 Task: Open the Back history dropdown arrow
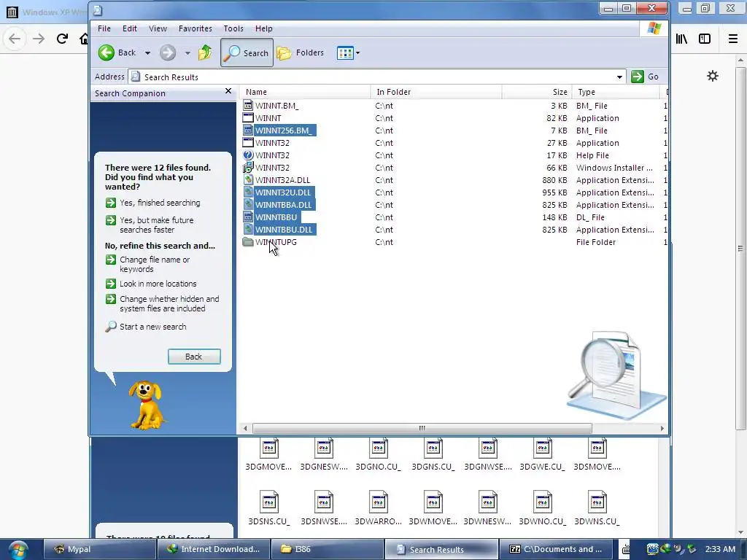pyautogui.click(x=147, y=52)
